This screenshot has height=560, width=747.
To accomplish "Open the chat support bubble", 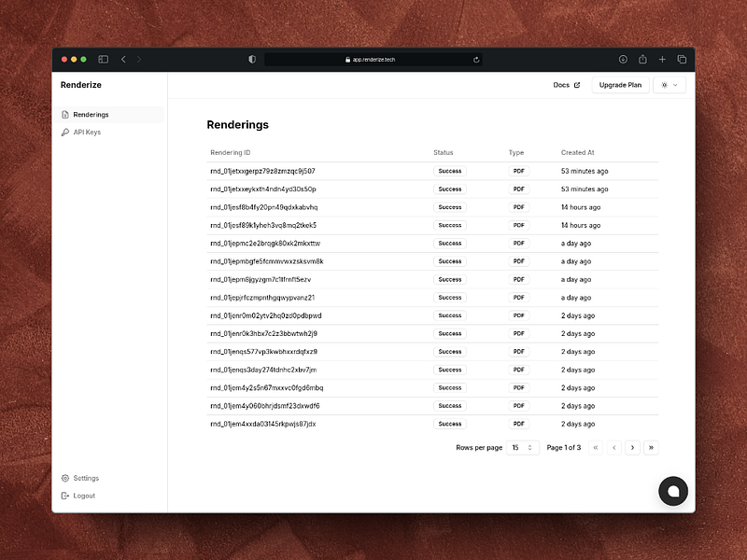I will pos(672,491).
